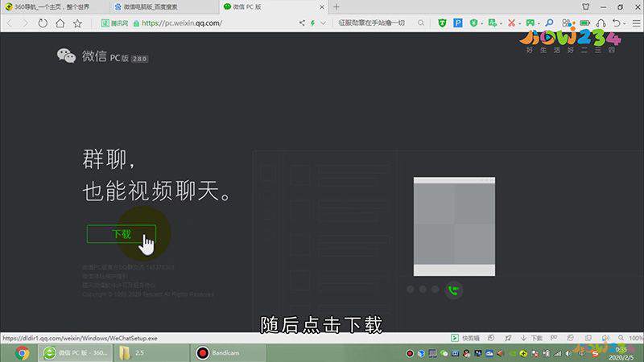Viewport: 644px width, 362px height.
Task: Open the browser hamburger main menu
Action: pos(636,23)
